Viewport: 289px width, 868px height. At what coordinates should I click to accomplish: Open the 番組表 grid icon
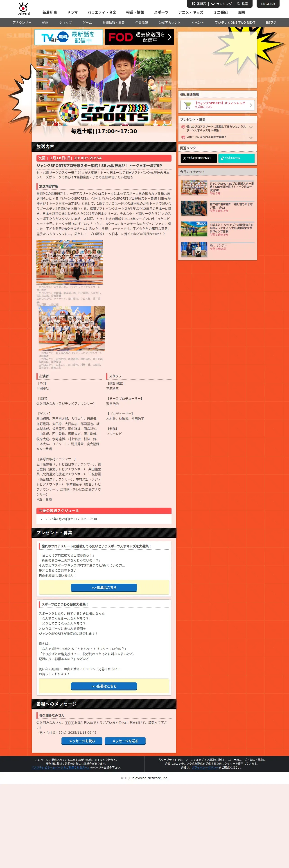(x=193, y=4)
